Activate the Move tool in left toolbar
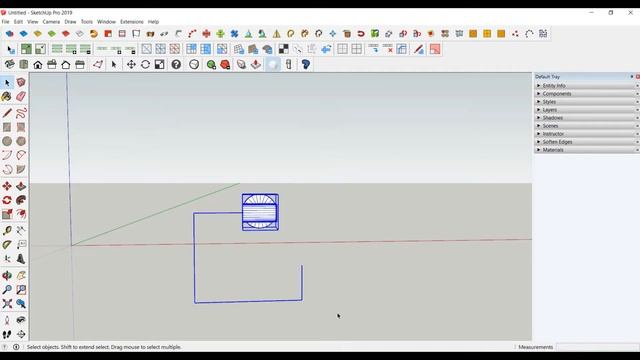 (x=7, y=186)
